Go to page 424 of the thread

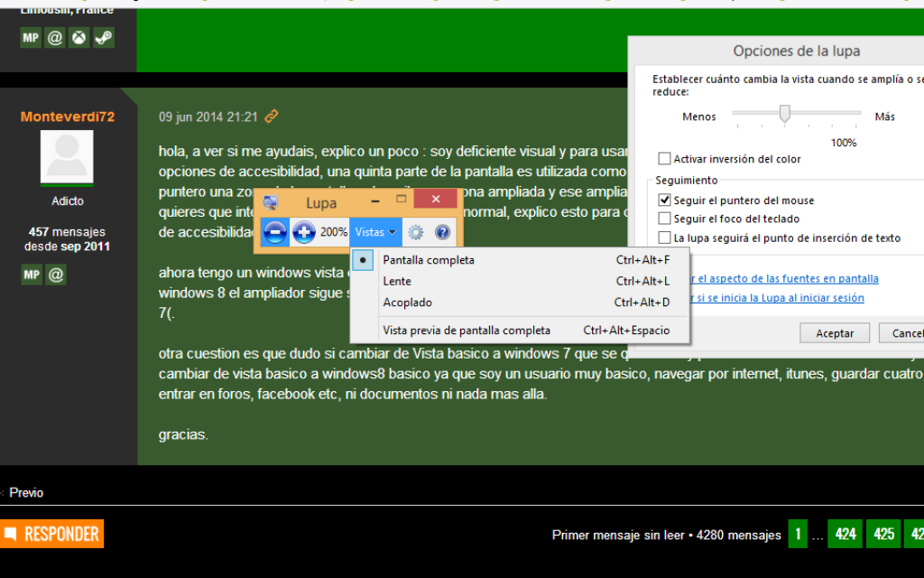(845, 534)
